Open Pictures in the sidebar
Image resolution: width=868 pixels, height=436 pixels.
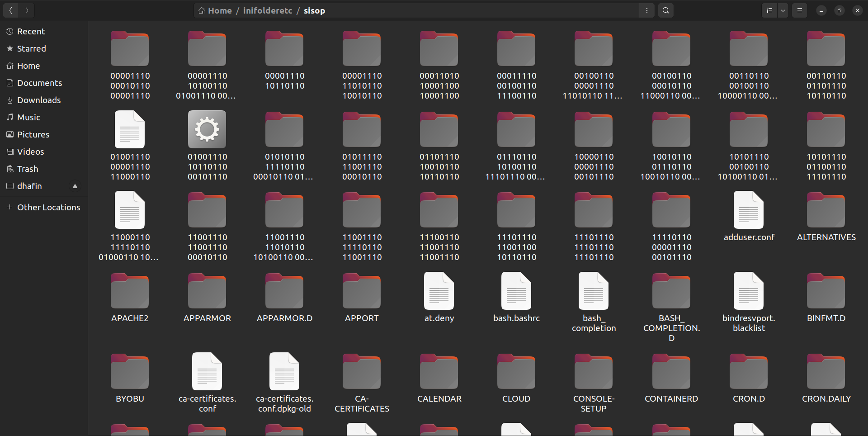pyautogui.click(x=44, y=134)
